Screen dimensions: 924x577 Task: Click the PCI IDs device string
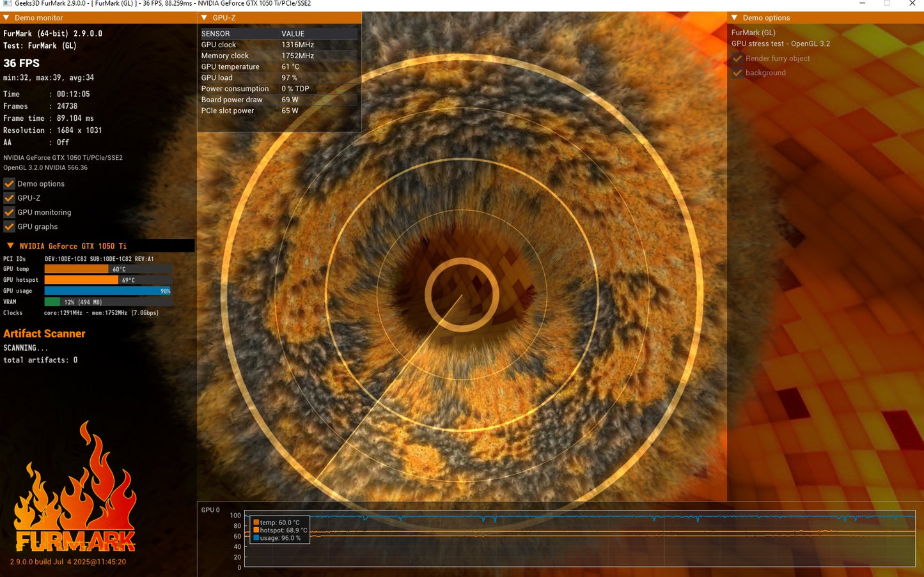point(99,259)
